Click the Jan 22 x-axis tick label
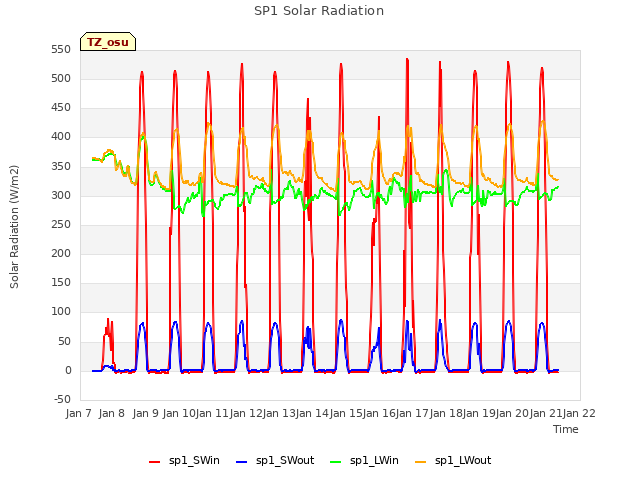The image size is (640, 480). tap(579, 413)
